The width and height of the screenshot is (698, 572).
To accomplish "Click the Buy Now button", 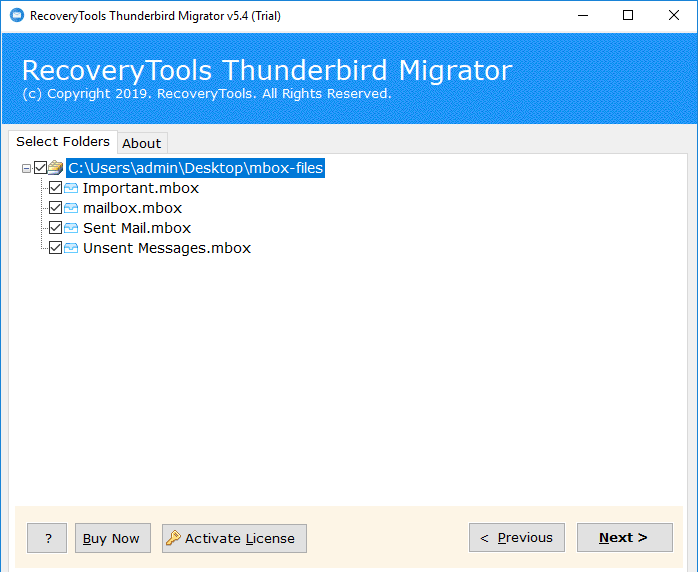I will tap(113, 538).
